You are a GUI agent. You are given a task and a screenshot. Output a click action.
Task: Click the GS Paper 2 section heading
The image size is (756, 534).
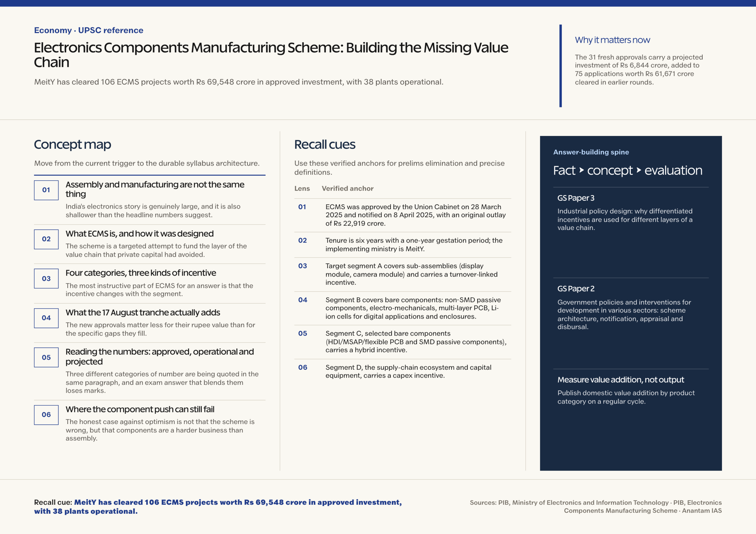[576, 289]
